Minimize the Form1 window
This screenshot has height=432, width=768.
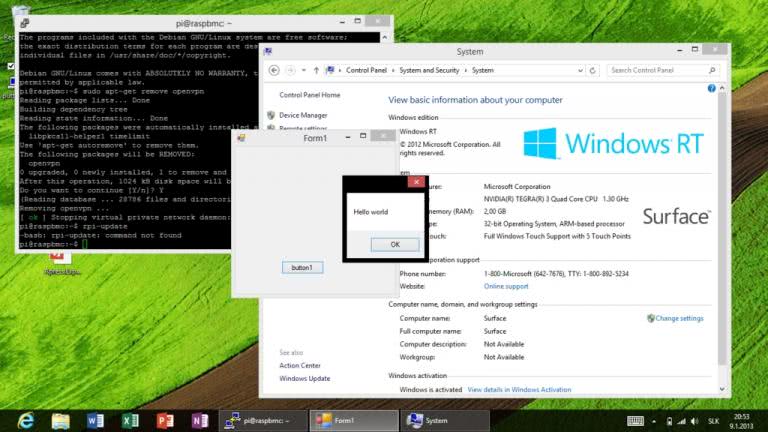click(348, 137)
